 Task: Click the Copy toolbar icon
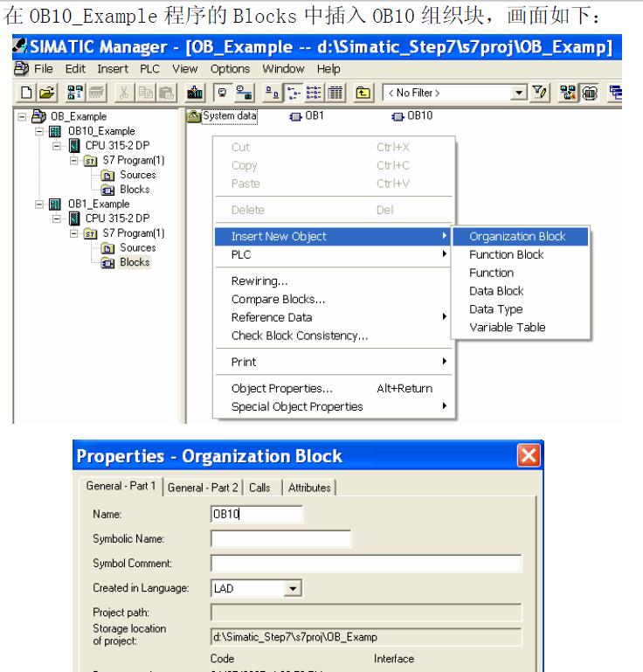pyautogui.click(x=145, y=93)
